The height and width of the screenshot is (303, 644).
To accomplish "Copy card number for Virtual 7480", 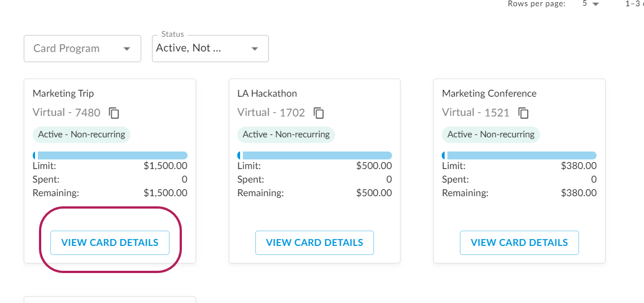I will tap(114, 113).
